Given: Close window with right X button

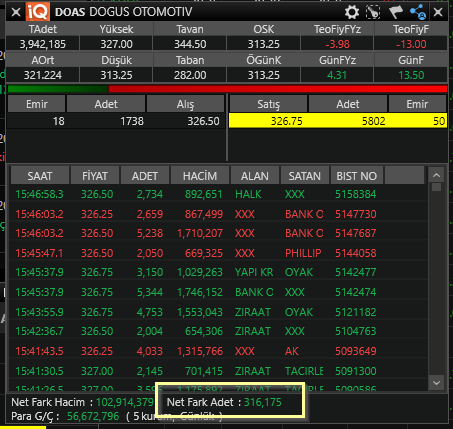Looking at the screenshot, I should point(438,12).
